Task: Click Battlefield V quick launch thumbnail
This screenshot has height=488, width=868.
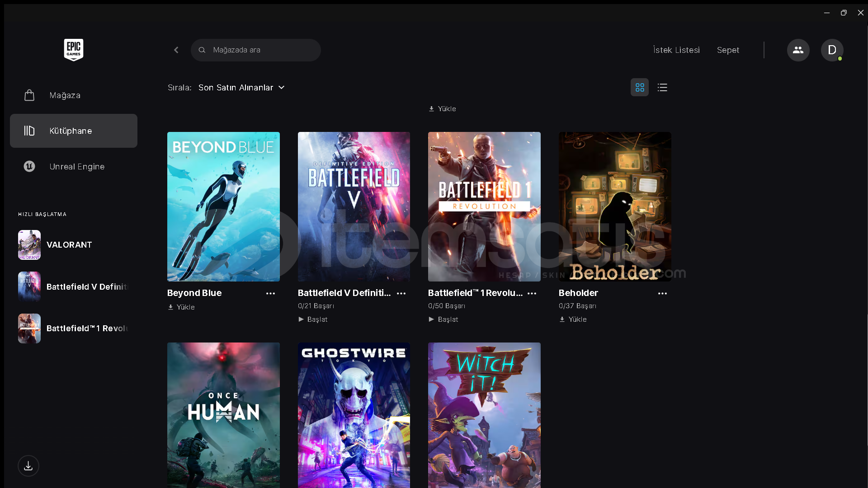Action: tap(29, 286)
